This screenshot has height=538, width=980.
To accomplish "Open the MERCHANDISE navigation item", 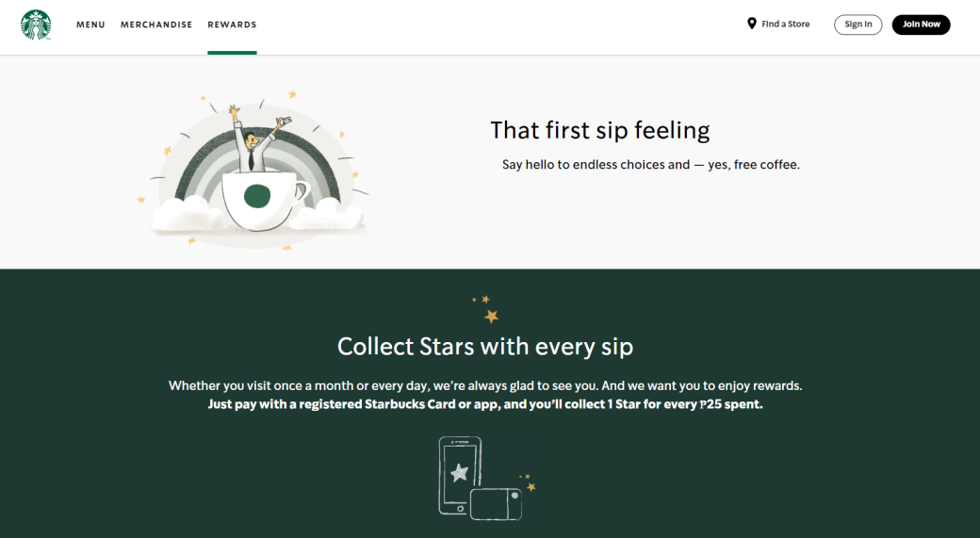I will point(156,24).
